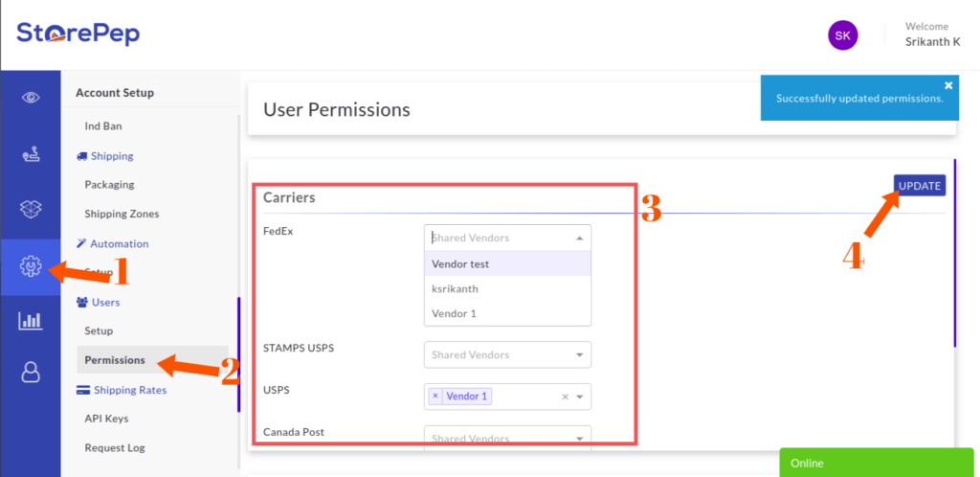Click the Shipping Rates section label
Image resolution: width=980 pixels, height=477 pixels.
pos(130,390)
